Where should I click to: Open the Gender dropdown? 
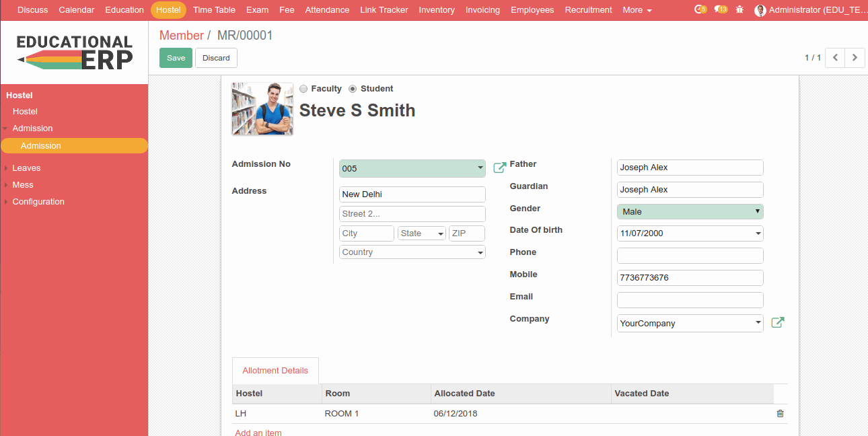tap(690, 212)
